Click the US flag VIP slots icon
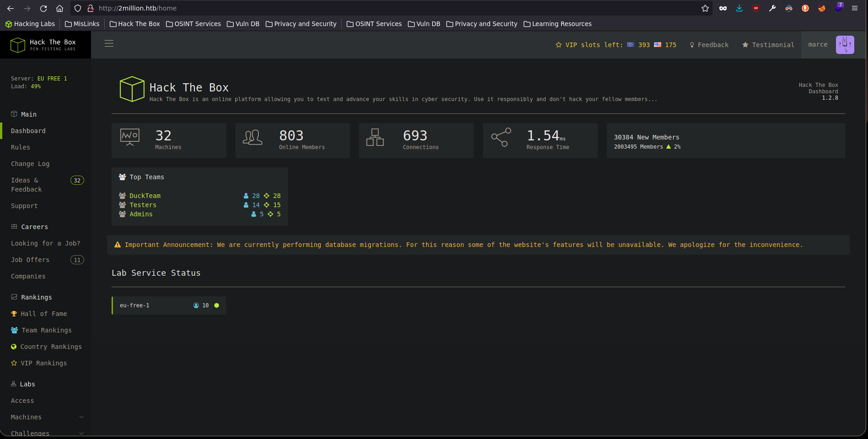 coord(658,45)
